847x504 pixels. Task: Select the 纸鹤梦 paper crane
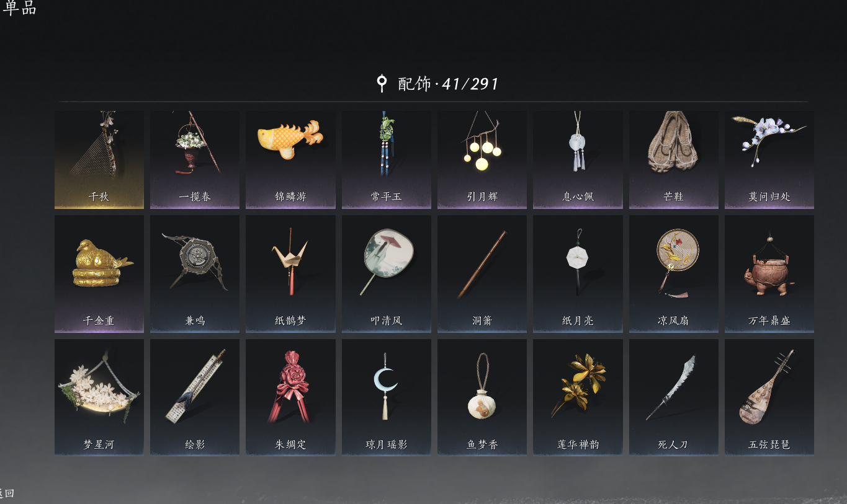click(x=290, y=274)
